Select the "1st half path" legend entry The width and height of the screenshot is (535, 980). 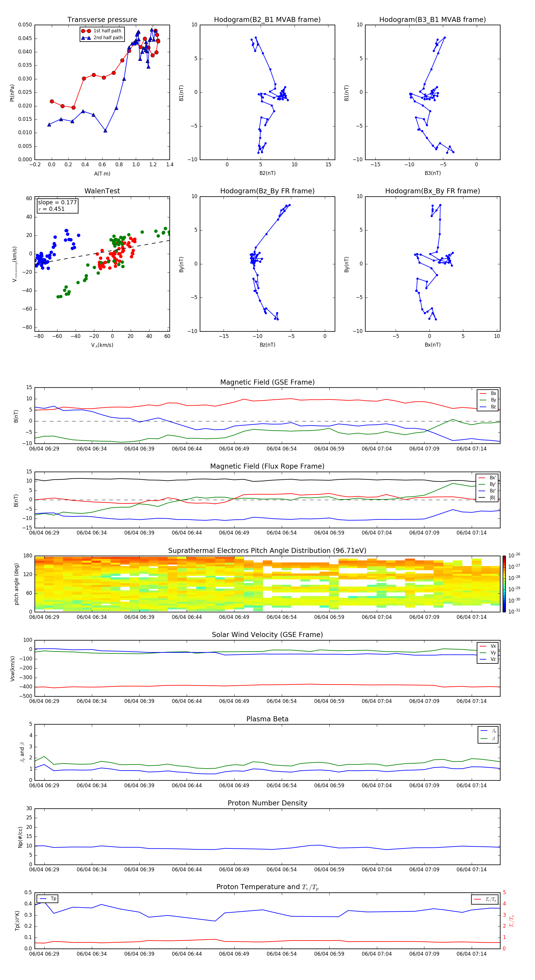(101, 31)
